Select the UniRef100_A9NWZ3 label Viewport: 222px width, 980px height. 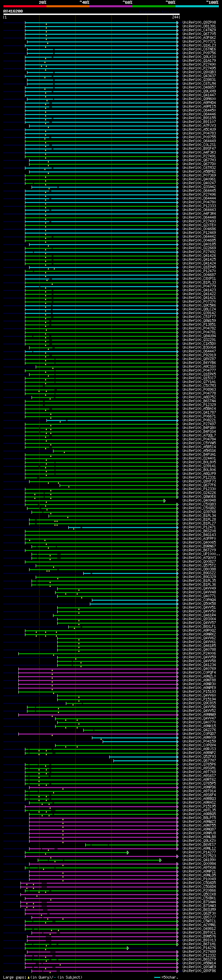[199, 821]
